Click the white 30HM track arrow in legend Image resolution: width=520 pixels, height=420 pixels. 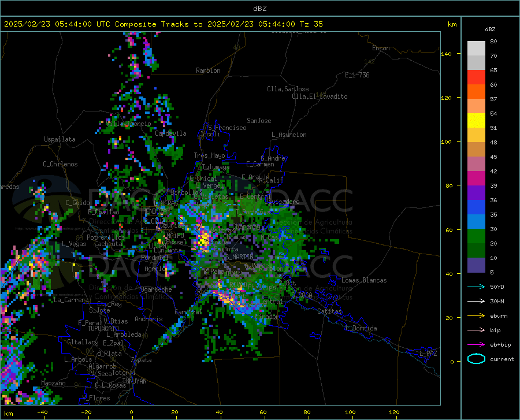(x=476, y=301)
